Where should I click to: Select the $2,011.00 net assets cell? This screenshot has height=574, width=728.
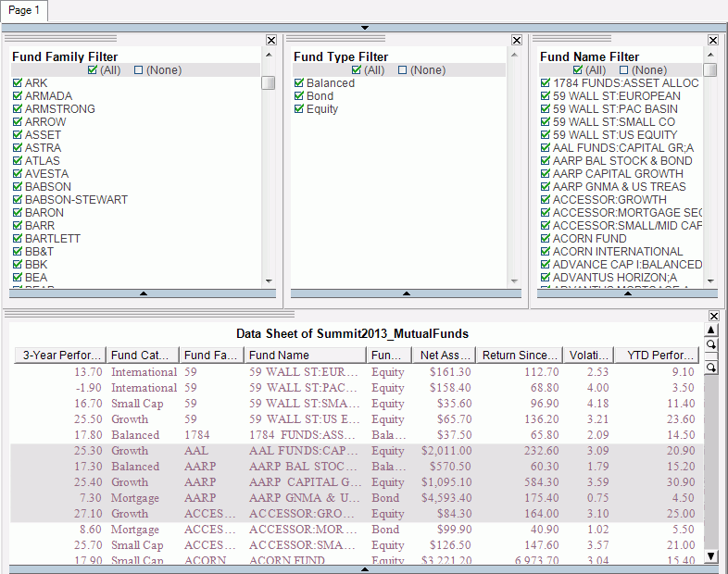446,451
